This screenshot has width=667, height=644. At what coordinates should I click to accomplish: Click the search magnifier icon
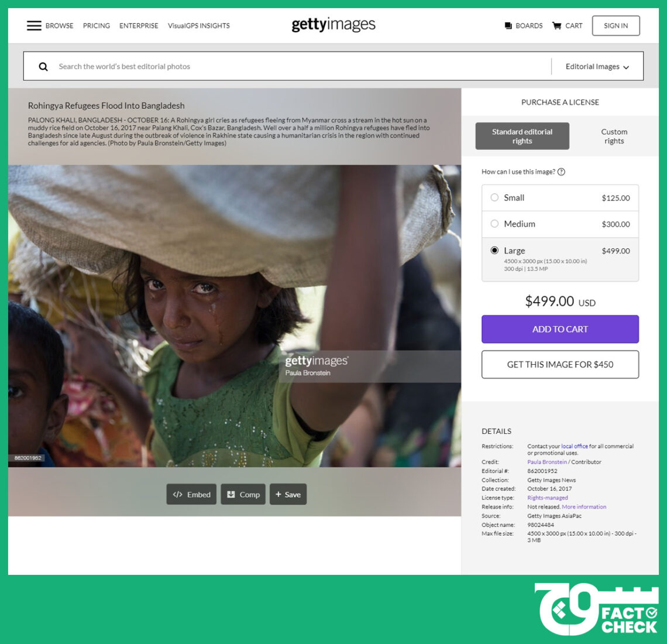(x=43, y=66)
